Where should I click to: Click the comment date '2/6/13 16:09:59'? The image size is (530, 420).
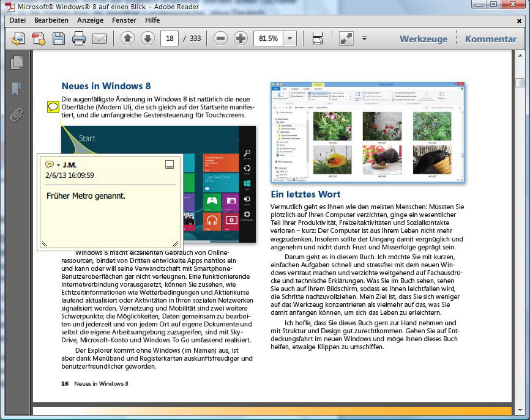70,175
